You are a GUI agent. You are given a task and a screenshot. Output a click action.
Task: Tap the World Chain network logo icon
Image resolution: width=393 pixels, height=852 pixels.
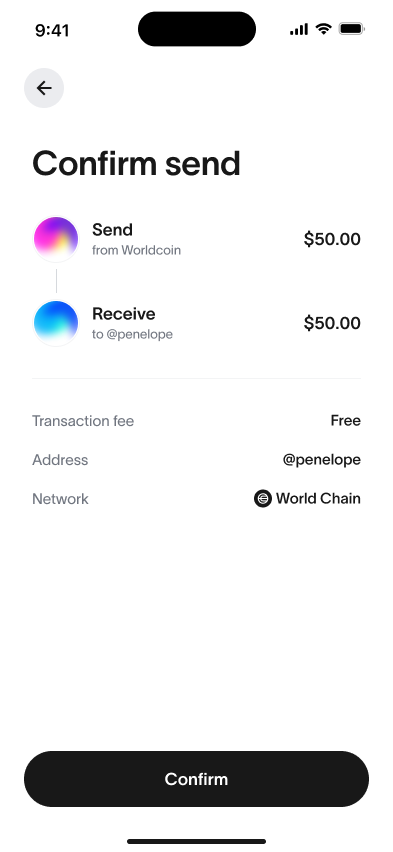263,498
